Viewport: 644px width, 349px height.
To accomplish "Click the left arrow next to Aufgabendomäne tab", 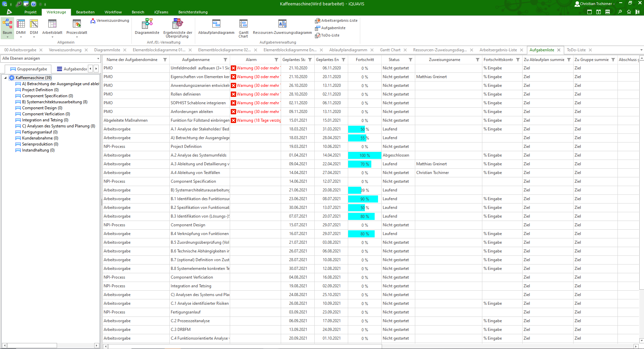I will [90, 69].
